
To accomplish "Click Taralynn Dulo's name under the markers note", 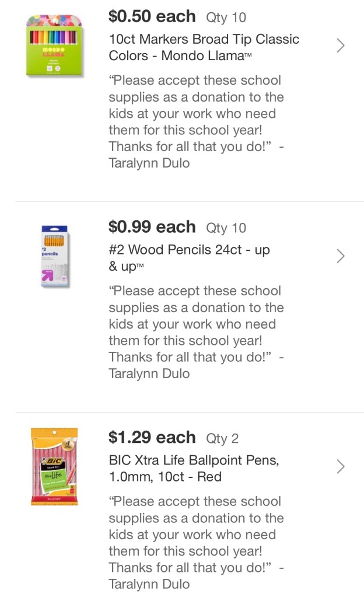I will pos(149,163).
